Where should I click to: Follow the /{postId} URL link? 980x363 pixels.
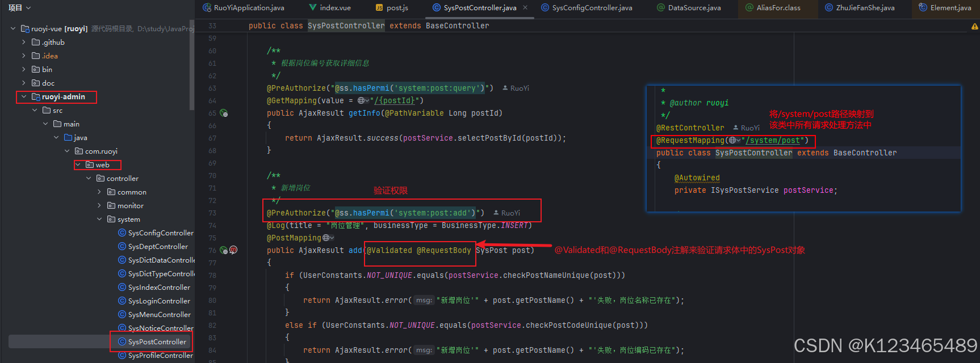pyautogui.click(x=395, y=101)
